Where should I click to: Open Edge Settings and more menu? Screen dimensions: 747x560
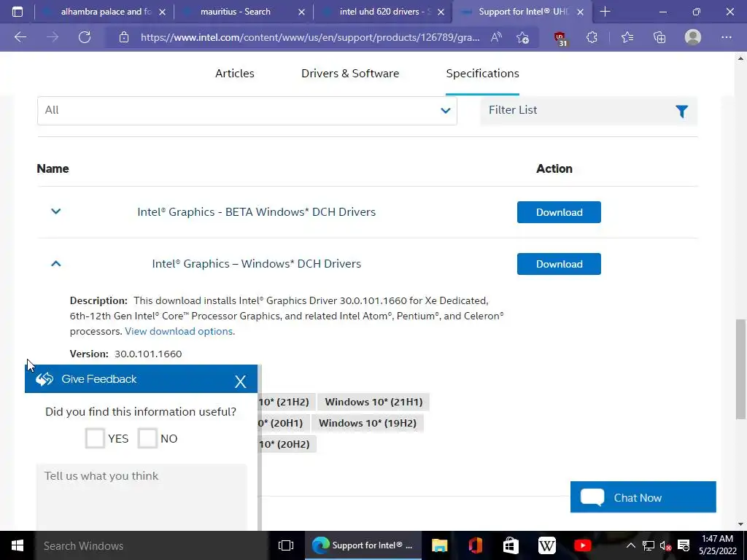(x=726, y=37)
